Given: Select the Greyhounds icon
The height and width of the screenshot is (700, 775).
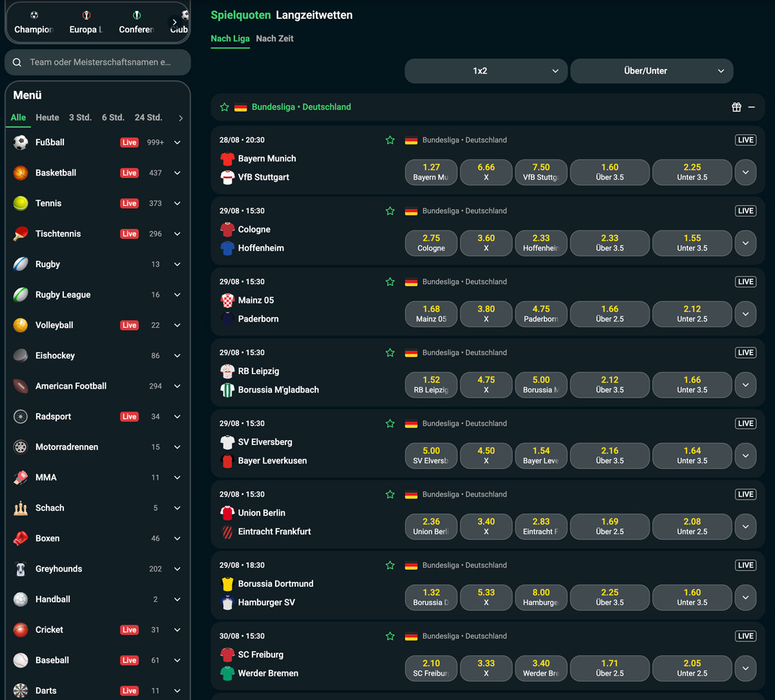Looking at the screenshot, I should 21,569.
